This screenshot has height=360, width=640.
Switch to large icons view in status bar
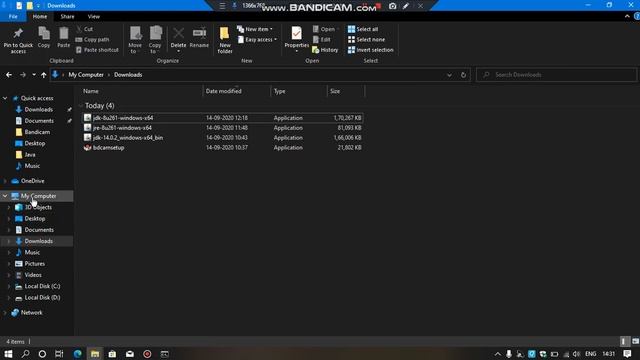click(x=635, y=341)
